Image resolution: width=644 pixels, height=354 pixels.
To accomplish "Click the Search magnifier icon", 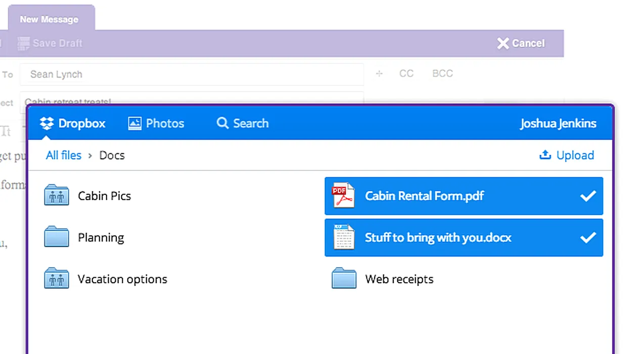I will (222, 123).
